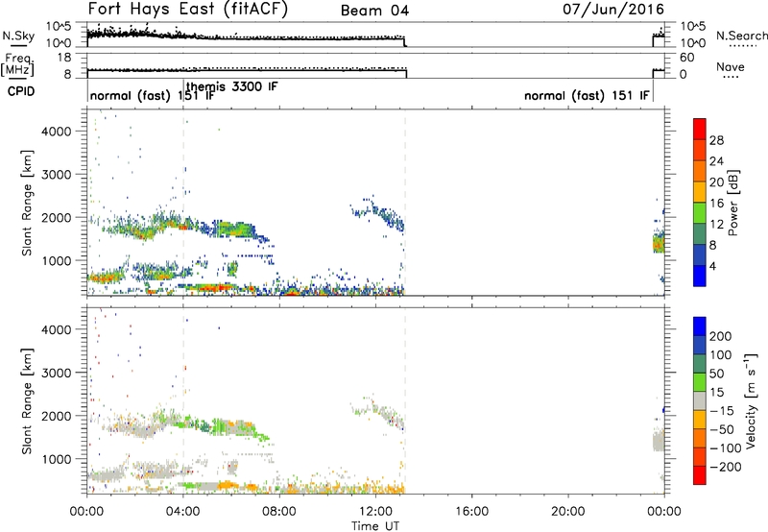The height and width of the screenshot is (532, 768).
Task: Click the power scatter near 12:00 UT, 2000 km
Action: [x=377, y=213]
